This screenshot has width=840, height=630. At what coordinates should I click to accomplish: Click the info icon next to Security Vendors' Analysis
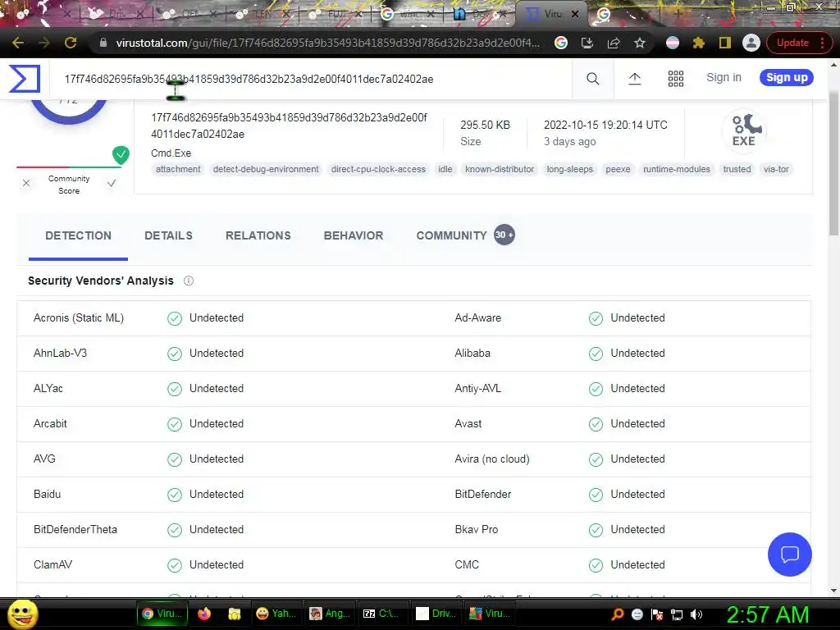pos(189,281)
